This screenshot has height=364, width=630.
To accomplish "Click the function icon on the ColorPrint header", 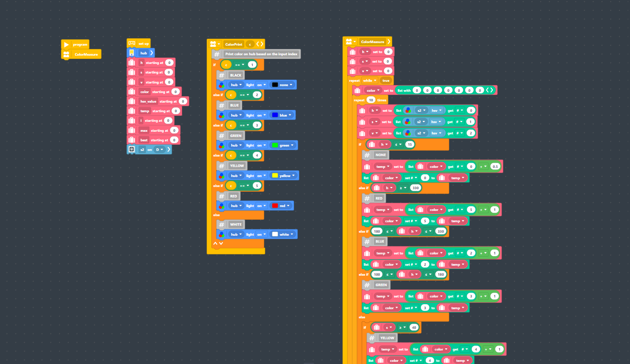I will [x=213, y=44].
